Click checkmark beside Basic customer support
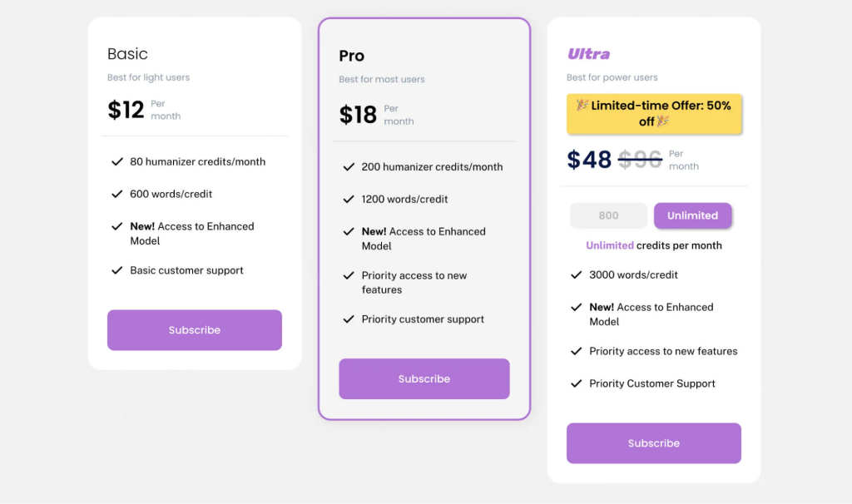 pyautogui.click(x=117, y=271)
